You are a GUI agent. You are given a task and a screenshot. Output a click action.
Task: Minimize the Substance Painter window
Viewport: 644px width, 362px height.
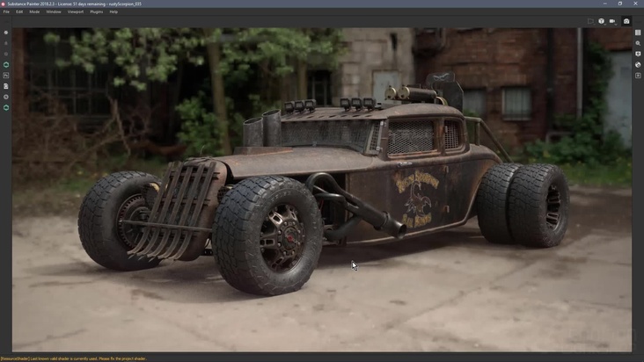point(605,4)
